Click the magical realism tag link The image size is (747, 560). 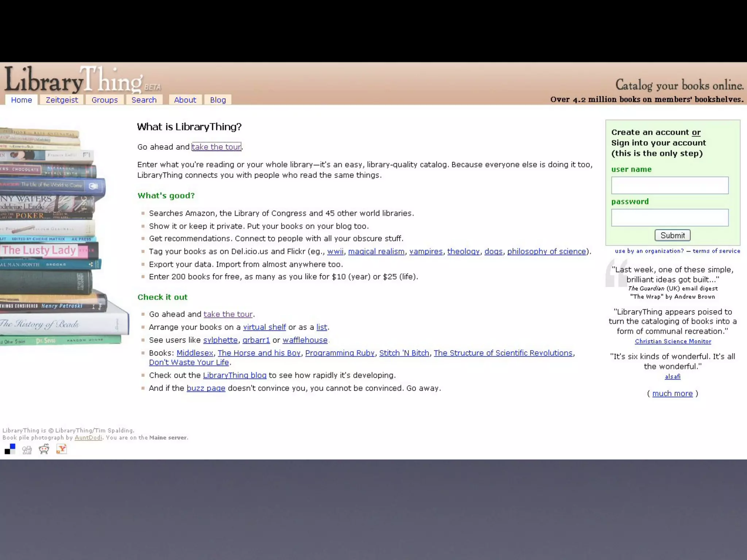click(376, 252)
